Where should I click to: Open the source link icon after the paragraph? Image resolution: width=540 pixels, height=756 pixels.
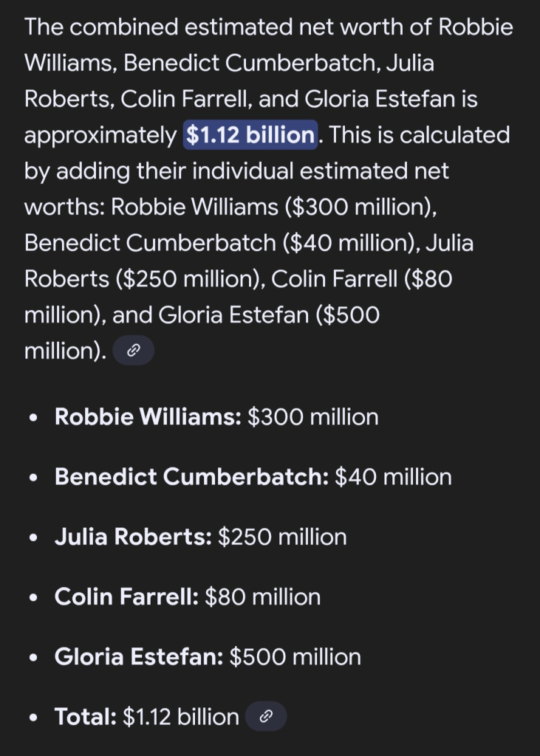click(134, 351)
